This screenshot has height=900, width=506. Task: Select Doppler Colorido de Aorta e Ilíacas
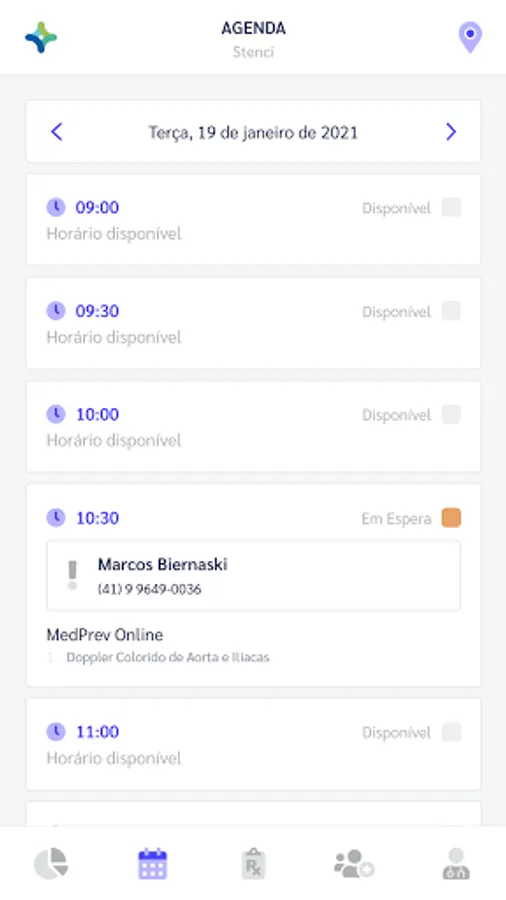[x=168, y=657]
